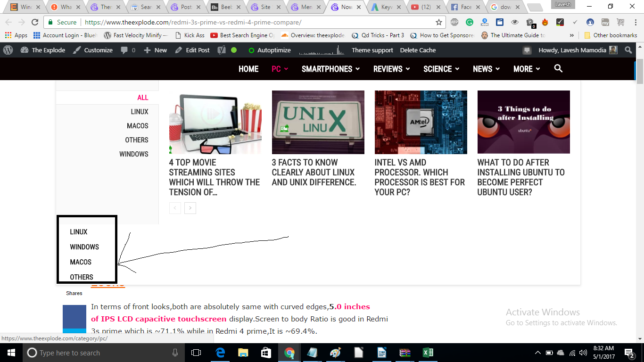Open the WordPress logo menu

tap(8, 50)
